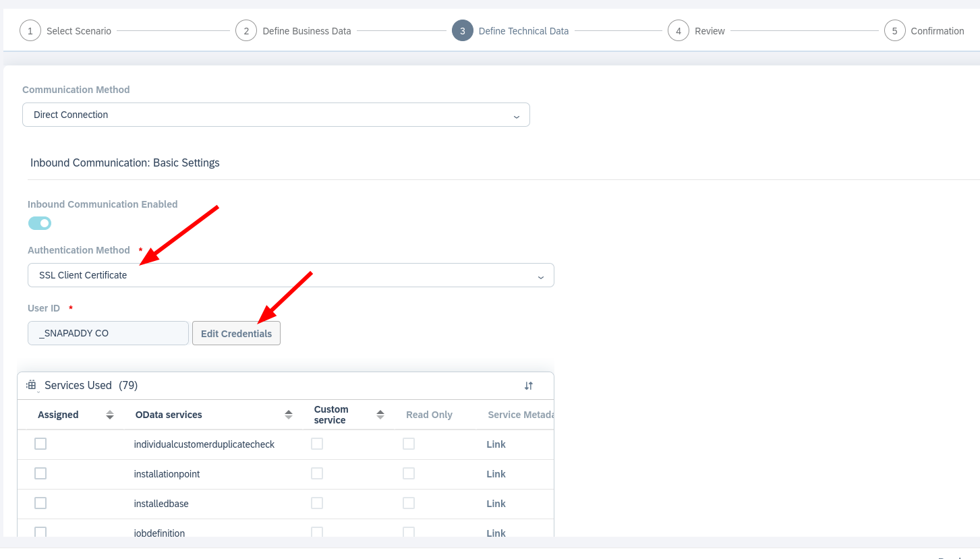Sort the OData services column arrows

point(289,414)
